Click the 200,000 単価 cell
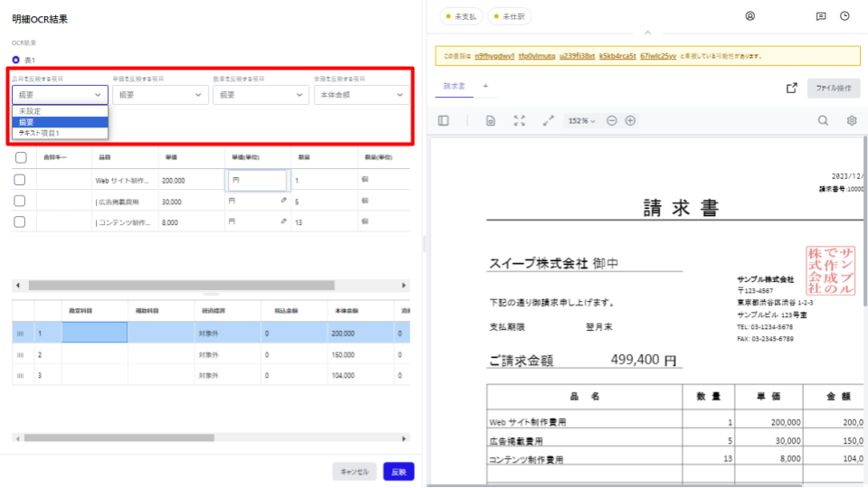868x488 pixels. [x=191, y=181]
